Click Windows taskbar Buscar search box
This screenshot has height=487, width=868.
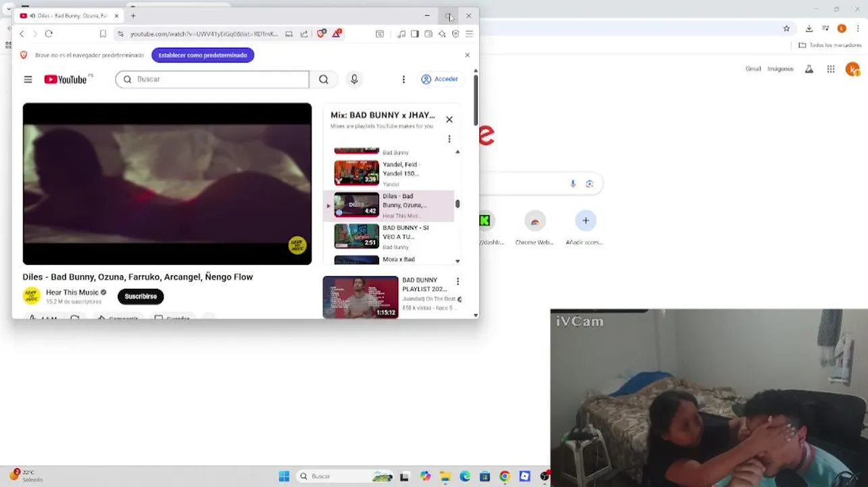(x=346, y=476)
